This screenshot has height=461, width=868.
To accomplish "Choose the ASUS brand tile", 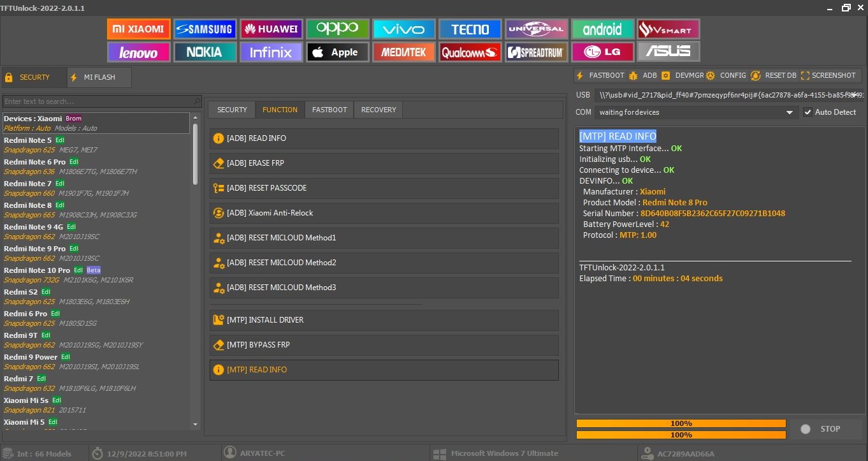I will point(669,52).
